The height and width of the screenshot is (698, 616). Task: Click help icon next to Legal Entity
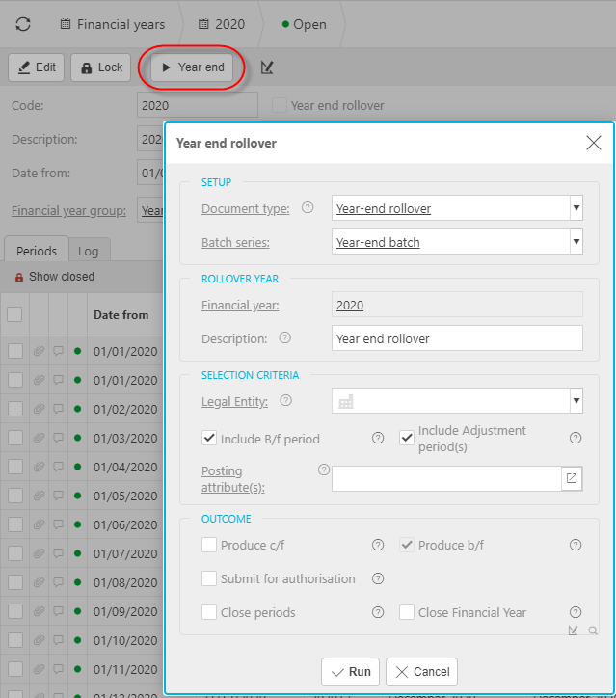click(285, 400)
